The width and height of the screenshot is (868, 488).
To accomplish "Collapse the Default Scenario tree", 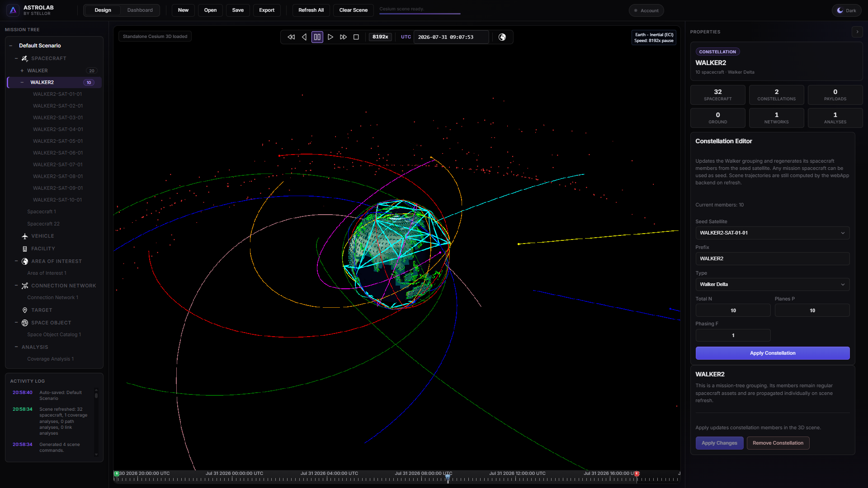I will [x=11, y=46].
